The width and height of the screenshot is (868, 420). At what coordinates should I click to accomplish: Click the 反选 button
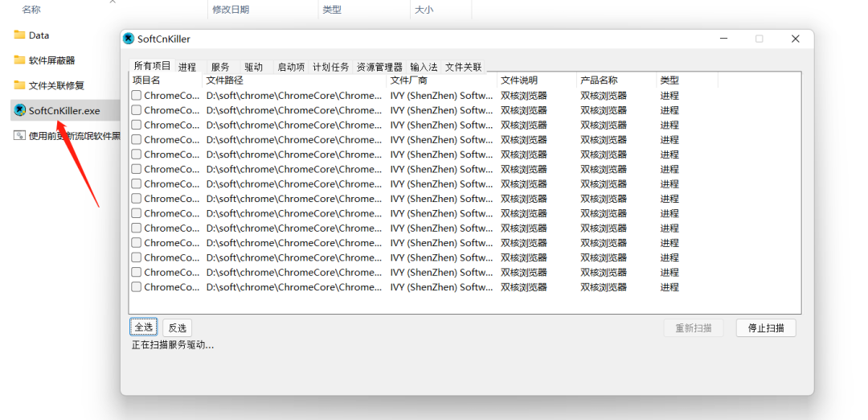coord(177,327)
